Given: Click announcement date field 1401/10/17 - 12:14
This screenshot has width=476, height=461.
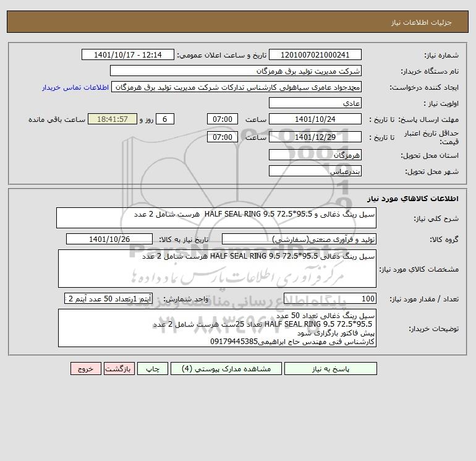Looking at the screenshot, I should pyautogui.click(x=128, y=54).
